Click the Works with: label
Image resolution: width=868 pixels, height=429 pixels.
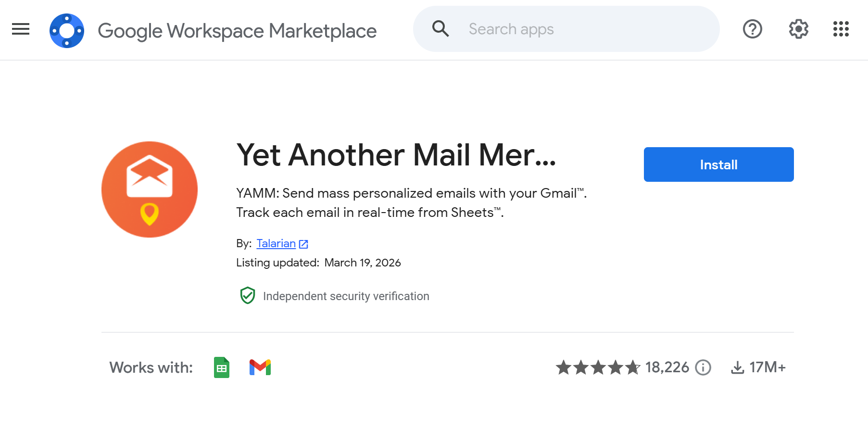coord(151,367)
